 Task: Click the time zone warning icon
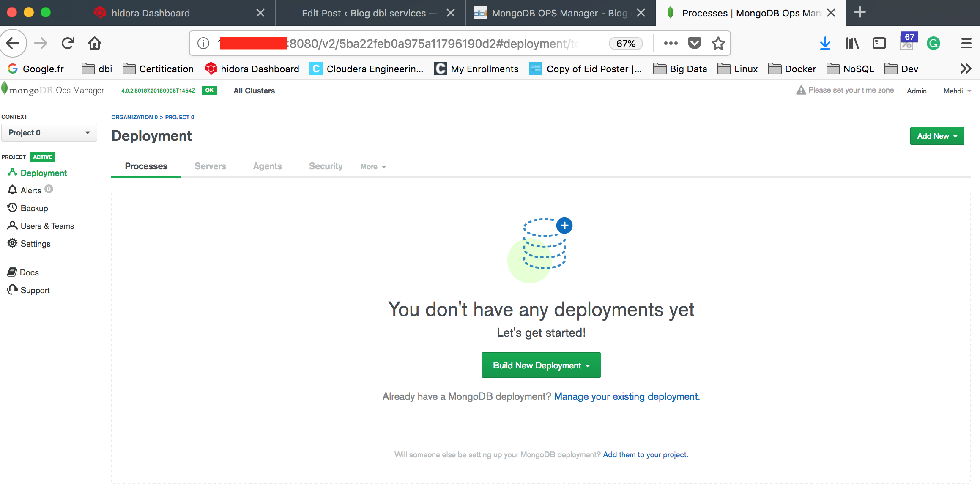(801, 90)
